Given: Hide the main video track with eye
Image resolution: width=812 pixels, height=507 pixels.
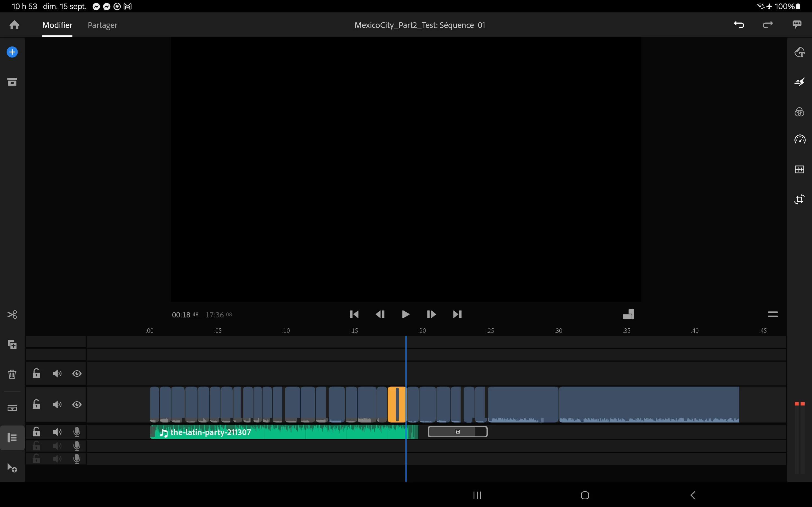Looking at the screenshot, I should coord(77,405).
